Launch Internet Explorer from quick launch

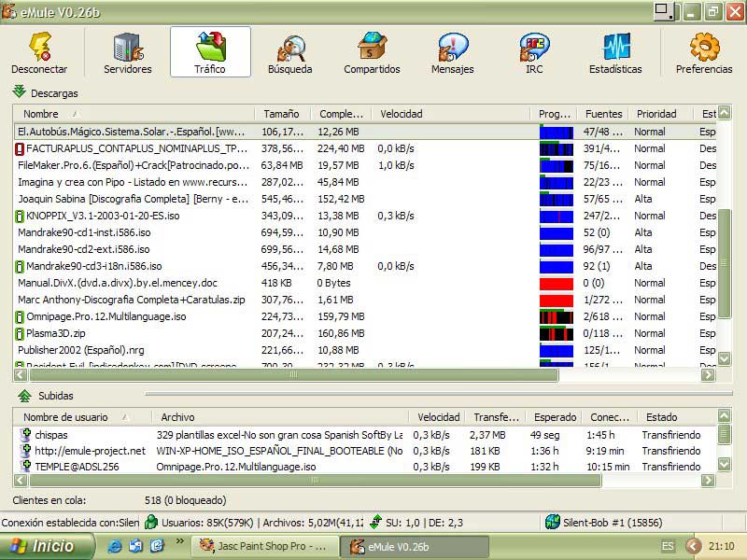[115, 546]
